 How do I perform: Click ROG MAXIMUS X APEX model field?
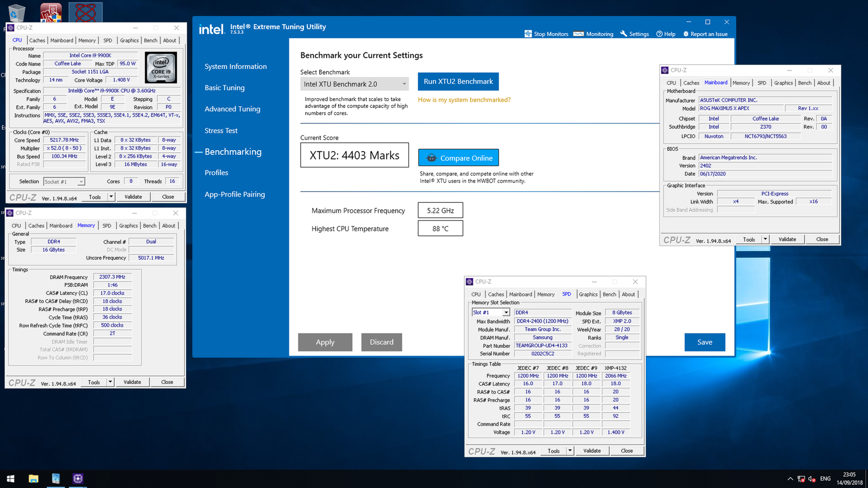(x=741, y=108)
